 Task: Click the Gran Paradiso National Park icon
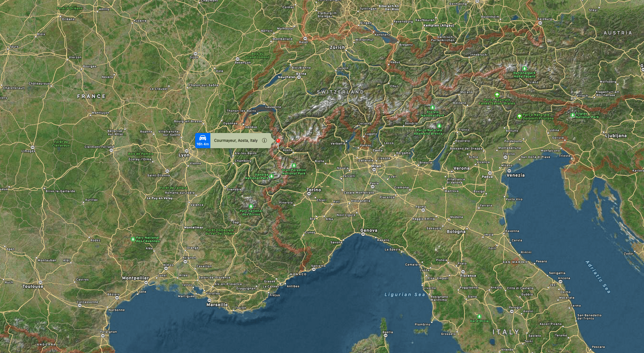click(x=294, y=165)
